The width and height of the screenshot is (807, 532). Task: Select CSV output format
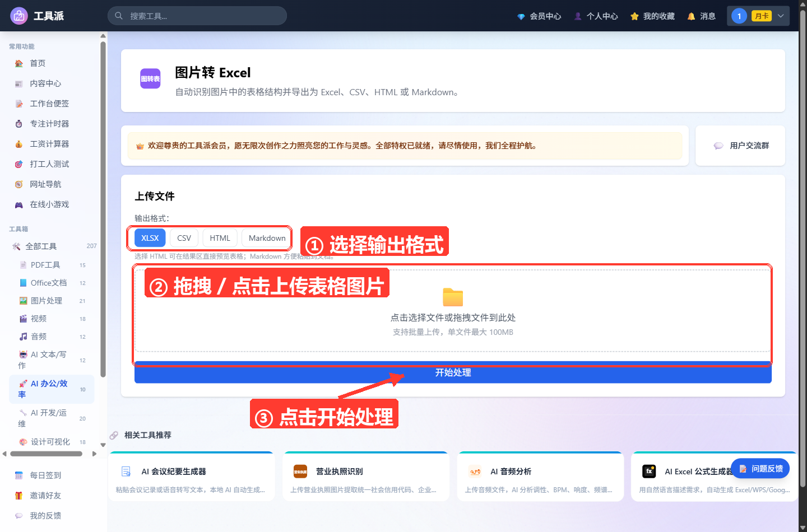click(184, 238)
